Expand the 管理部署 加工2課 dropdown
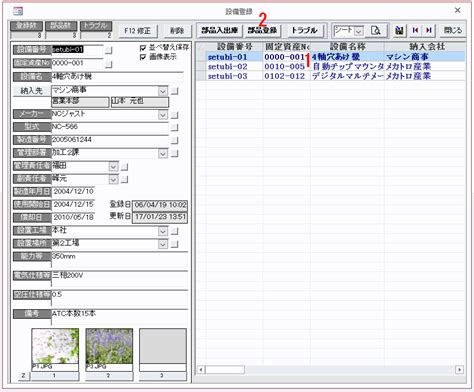 [163, 154]
